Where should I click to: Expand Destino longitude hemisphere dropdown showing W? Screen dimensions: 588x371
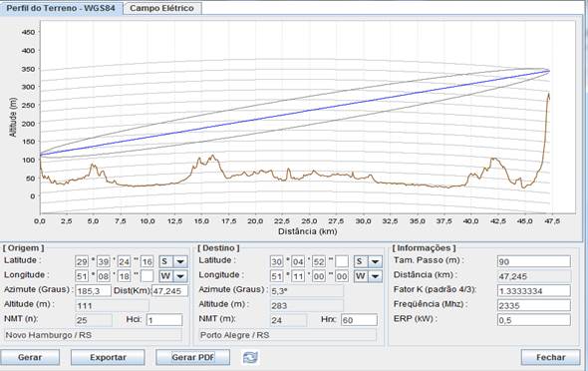coord(368,276)
